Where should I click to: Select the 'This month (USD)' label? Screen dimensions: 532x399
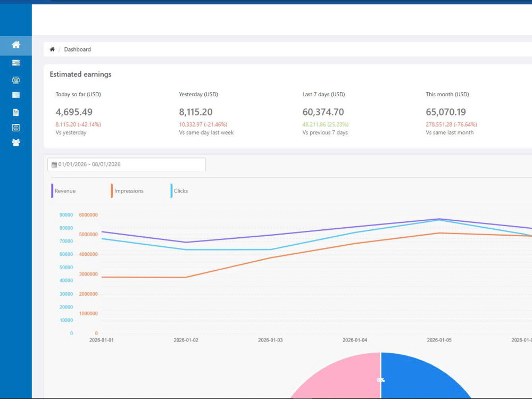(447, 94)
